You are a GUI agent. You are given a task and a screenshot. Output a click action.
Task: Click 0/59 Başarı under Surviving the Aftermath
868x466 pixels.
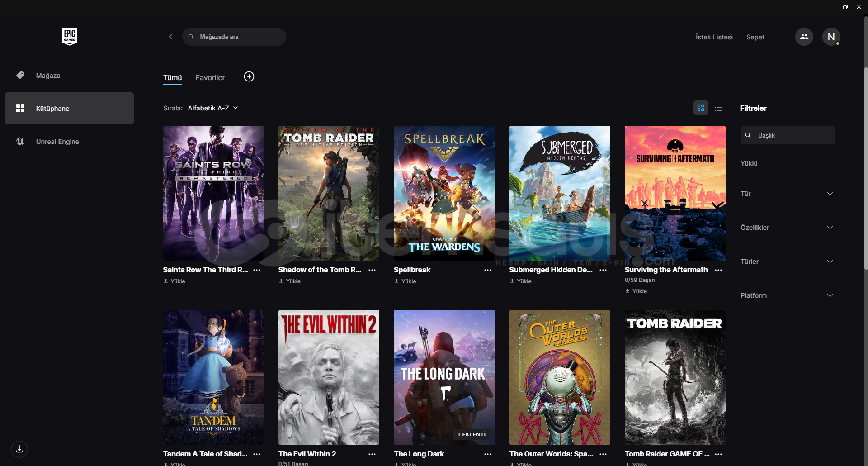640,280
